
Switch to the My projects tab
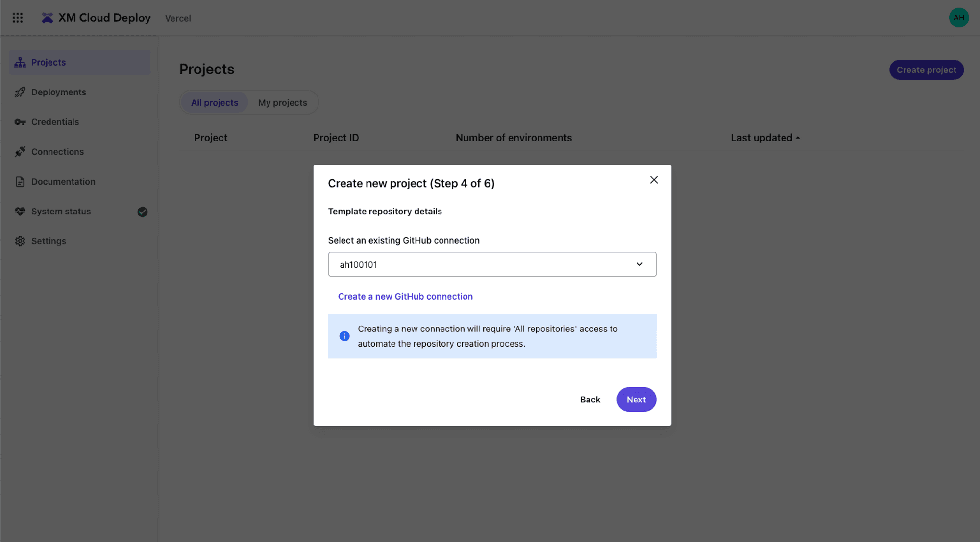282,103
